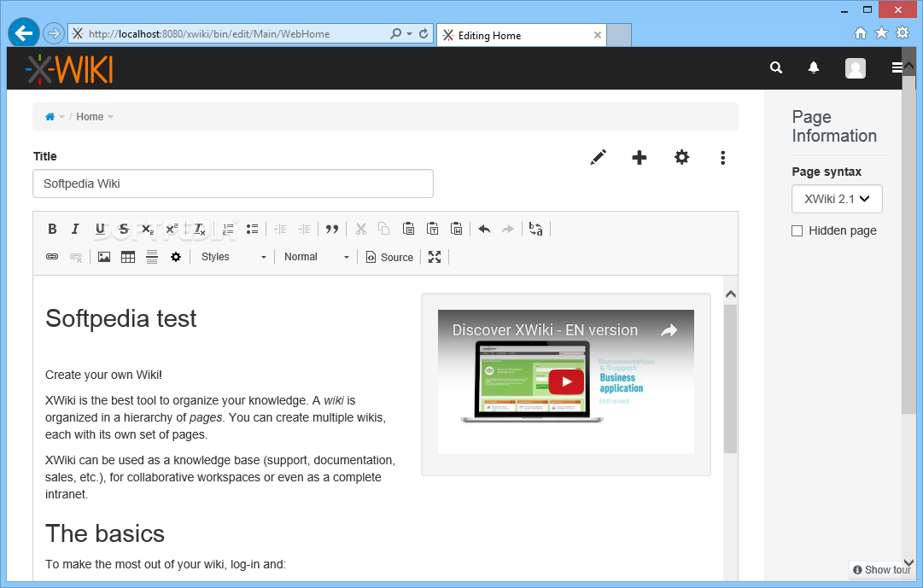Viewport: 923px width, 588px height.
Task: Open the Normal paragraph format dropdown
Action: point(317,257)
